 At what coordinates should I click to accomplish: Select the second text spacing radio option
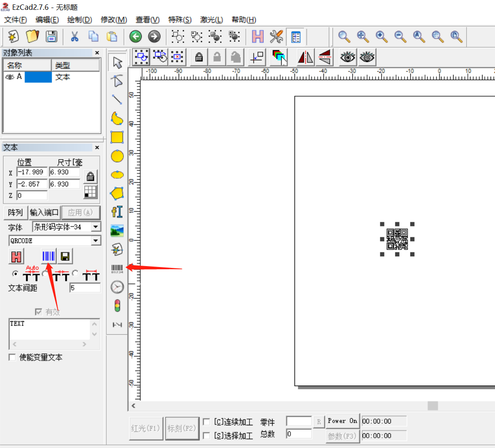[45, 274]
